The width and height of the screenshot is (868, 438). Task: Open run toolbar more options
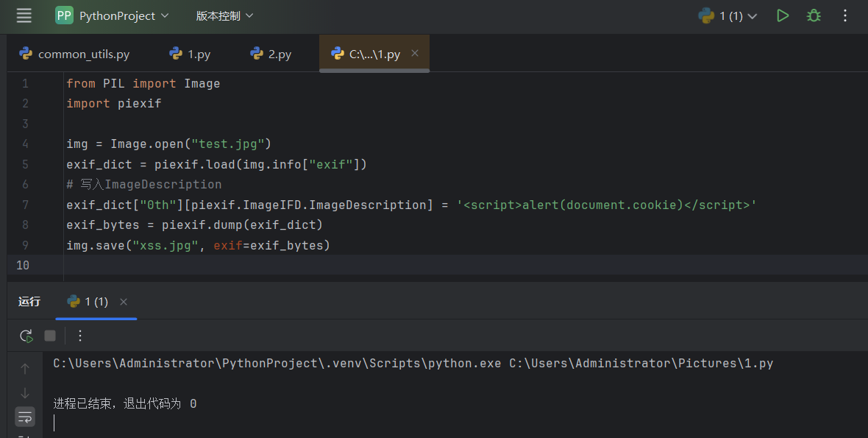click(80, 336)
